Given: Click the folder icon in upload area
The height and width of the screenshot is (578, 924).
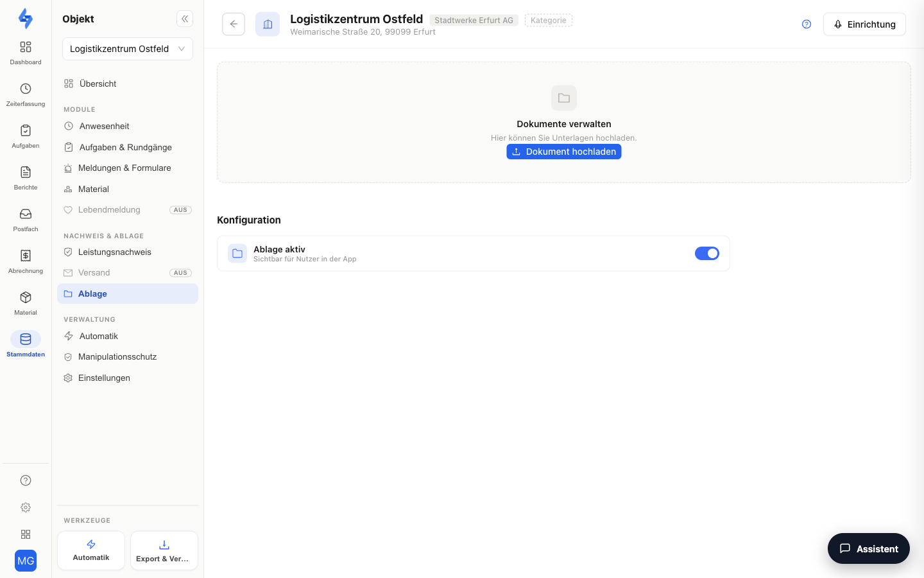Looking at the screenshot, I should [x=564, y=98].
